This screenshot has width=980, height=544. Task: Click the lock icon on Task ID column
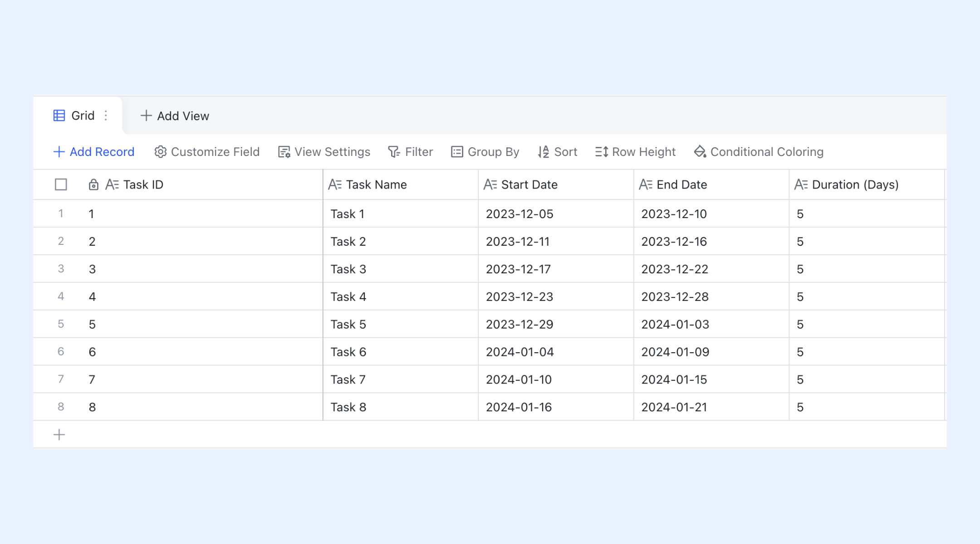tap(93, 185)
